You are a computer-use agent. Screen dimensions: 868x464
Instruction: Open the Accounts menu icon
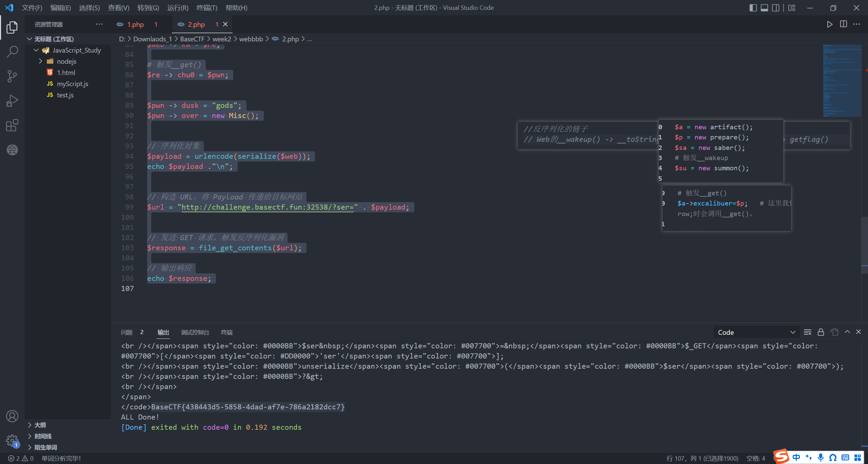point(12,416)
